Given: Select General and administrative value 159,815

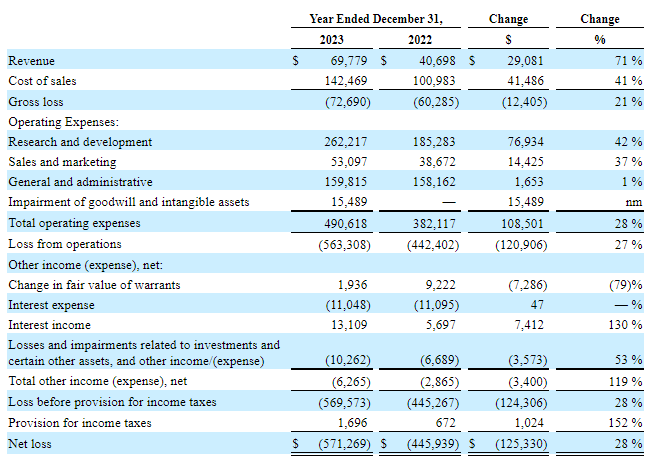Looking at the screenshot, I should 344,182.
